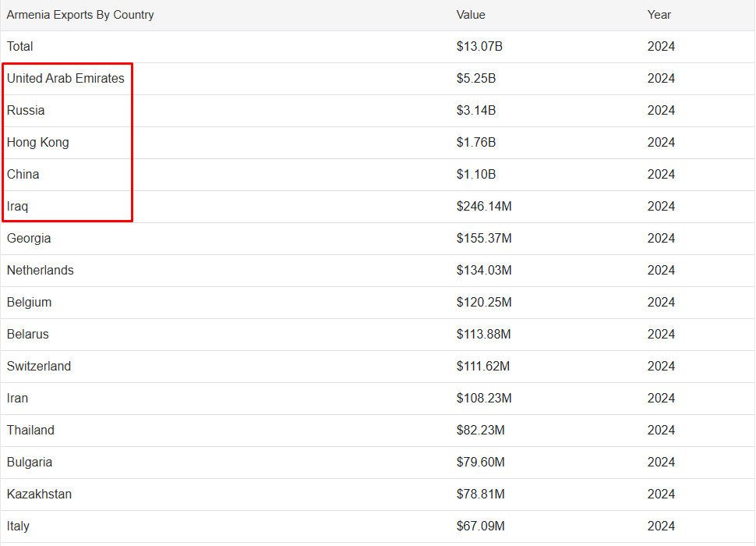Image resolution: width=756 pixels, height=546 pixels.
Task: Click the China country name
Action: click(x=23, y=174)
